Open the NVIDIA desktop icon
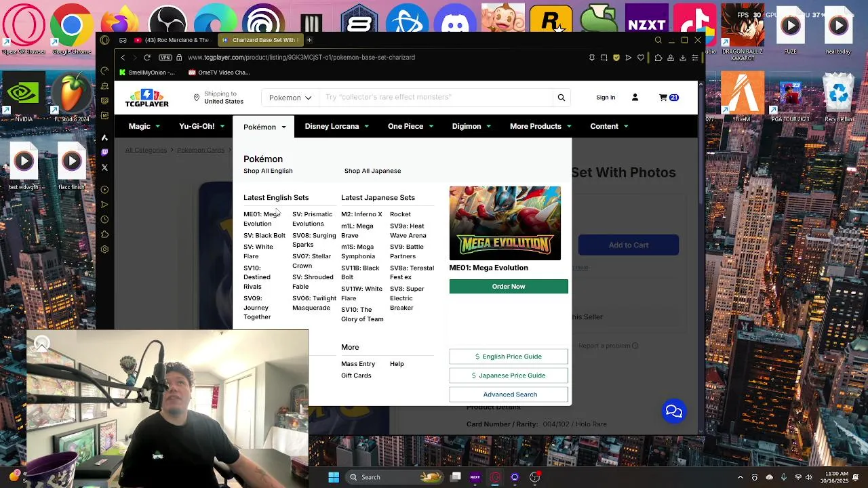The height and width of the screenshot is (488, 868). pyautogui.click(x=24, y=98)
